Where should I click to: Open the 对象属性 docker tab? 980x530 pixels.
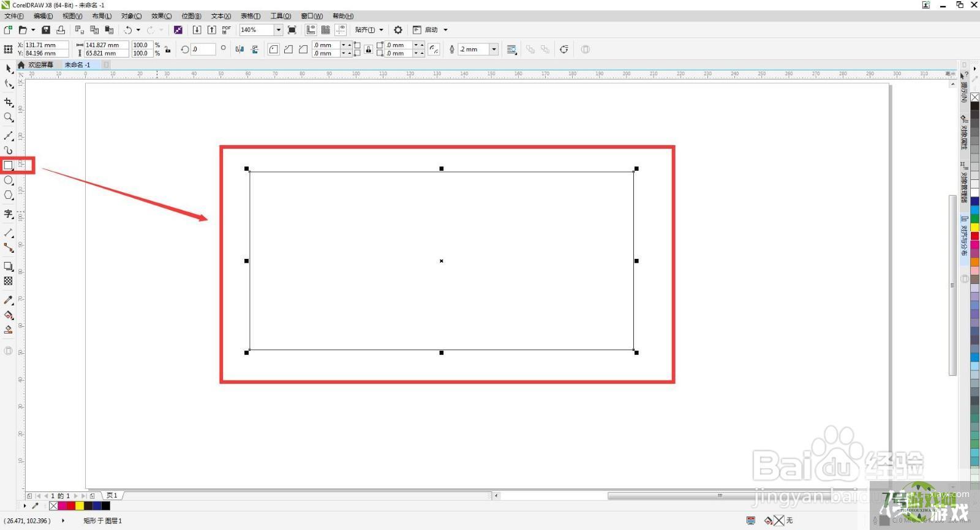pos(964,133)
